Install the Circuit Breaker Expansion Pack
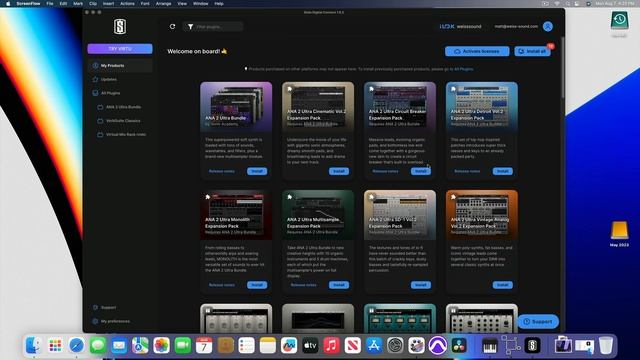Viewport: 640px width, 360px height. (421, 171)
